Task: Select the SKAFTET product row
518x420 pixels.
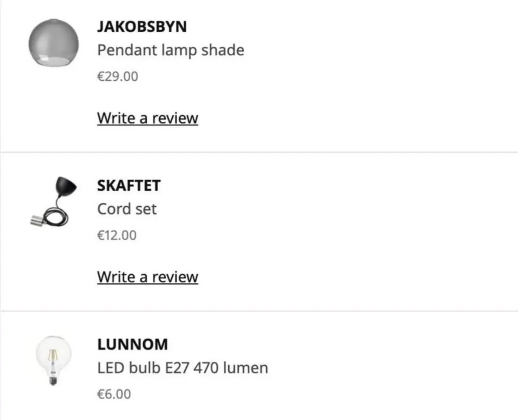Action: (259, 231)
